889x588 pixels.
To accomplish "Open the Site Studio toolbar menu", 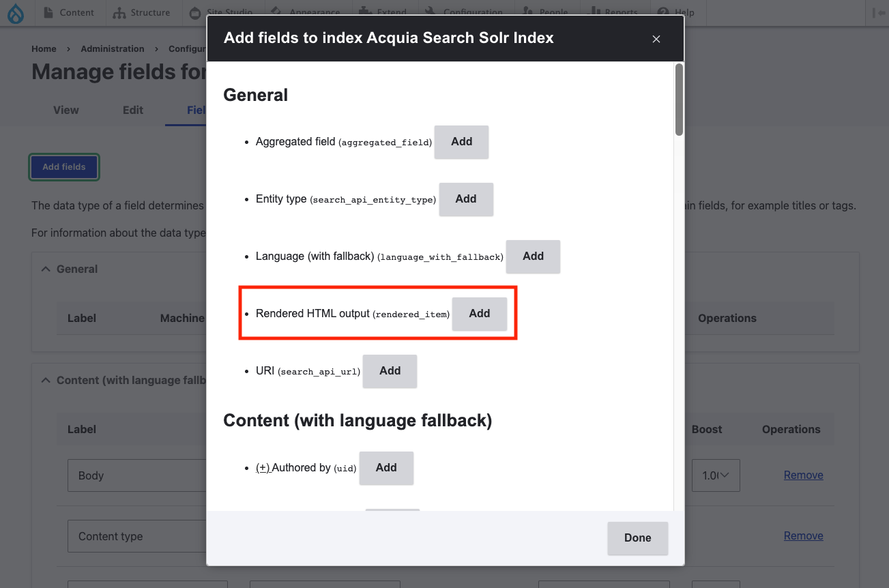I will pos(220,13).
